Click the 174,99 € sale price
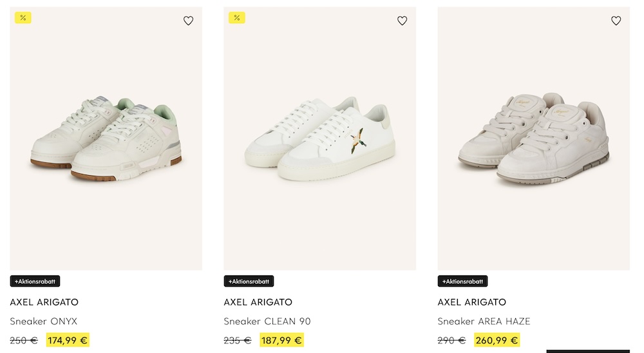 tap(68, 340)
